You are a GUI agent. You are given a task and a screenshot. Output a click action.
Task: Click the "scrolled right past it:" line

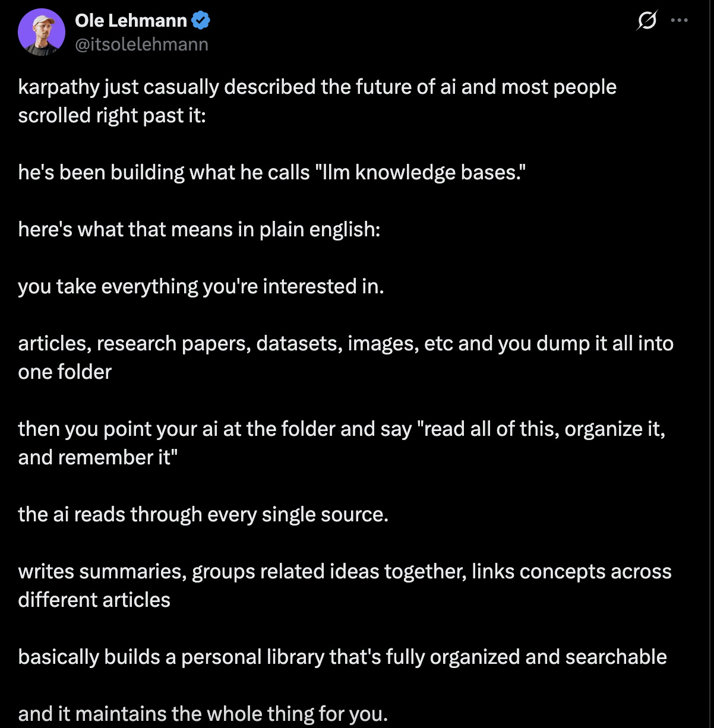pyautogui.click(x=112, y=115)
